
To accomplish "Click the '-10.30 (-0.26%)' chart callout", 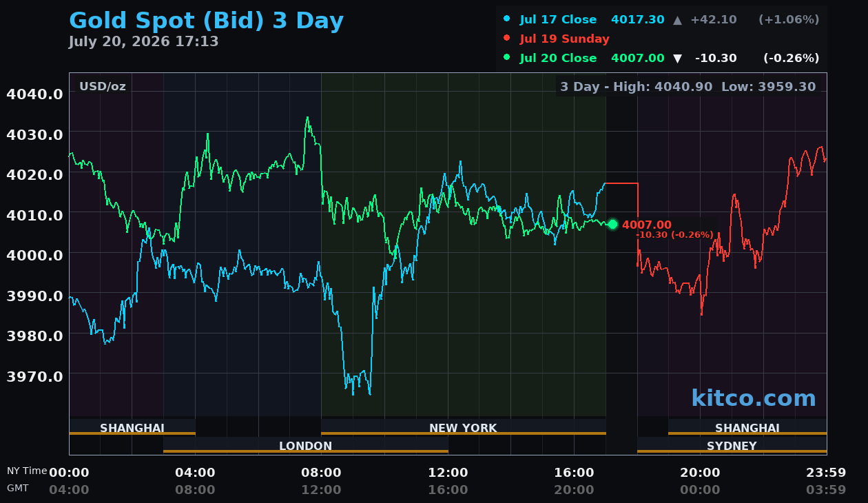I will pyautogui.click(x=674, y=235).
